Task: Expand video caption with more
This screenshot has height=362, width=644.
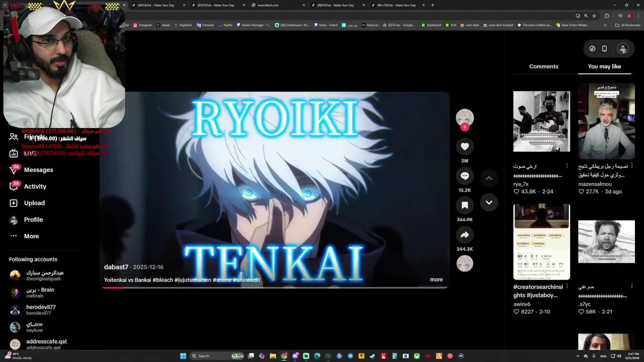Action: (x=436, y=280)
